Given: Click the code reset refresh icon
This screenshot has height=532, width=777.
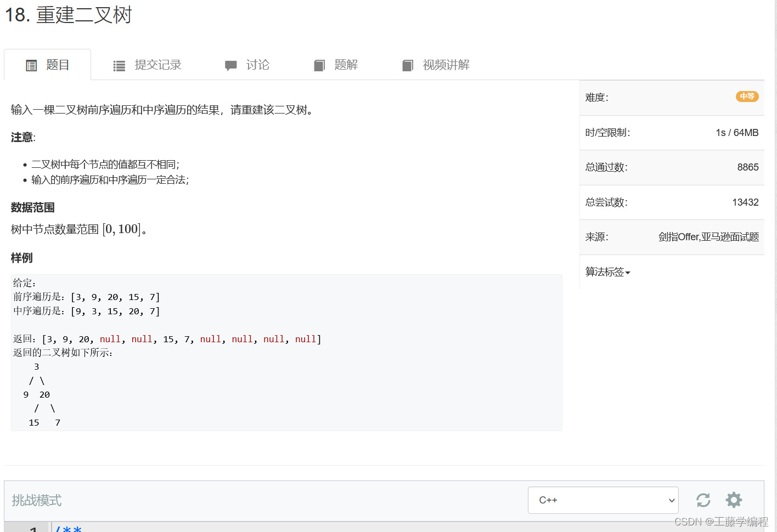Looking at the screenshot, I should click(703, 500).
